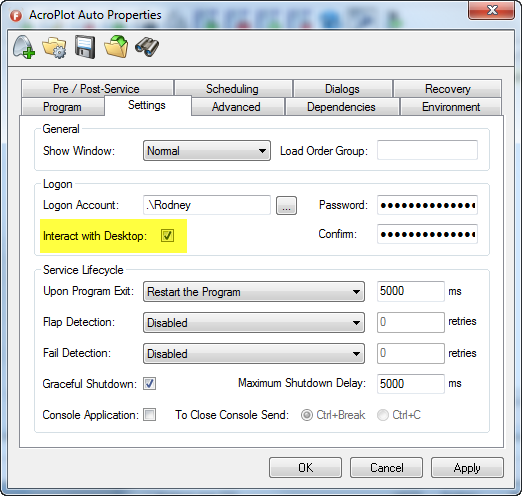Click the floppy disk save icon
Image resolution: width=522 pixels, height=496 pixels.
click(x=85, y=47)
